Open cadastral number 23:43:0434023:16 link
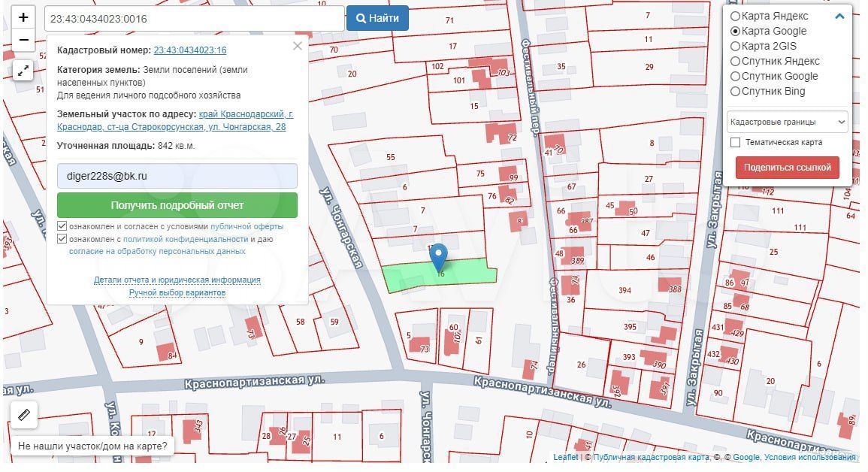 pos(190,50)
